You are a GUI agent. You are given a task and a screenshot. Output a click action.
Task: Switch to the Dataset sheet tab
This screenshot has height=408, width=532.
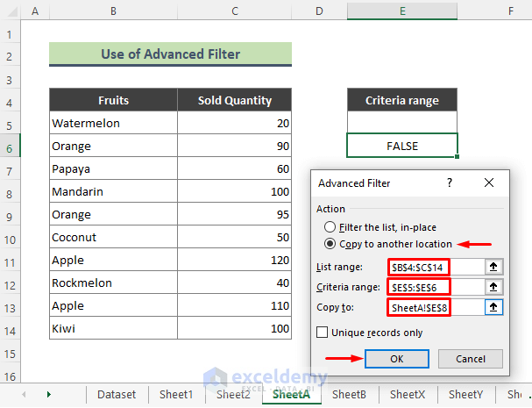[x=117, y=394]
